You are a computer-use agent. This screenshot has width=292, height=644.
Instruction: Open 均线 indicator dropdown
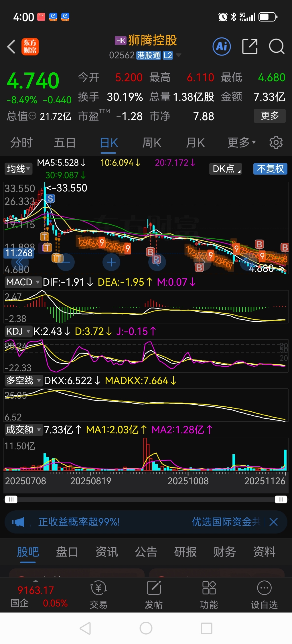(18, 169)
